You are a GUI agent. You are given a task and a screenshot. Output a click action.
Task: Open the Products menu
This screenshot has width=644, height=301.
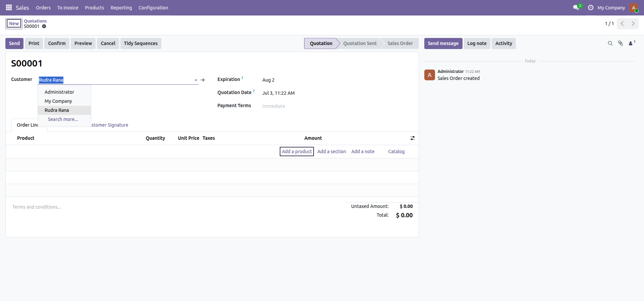point(95,8)
